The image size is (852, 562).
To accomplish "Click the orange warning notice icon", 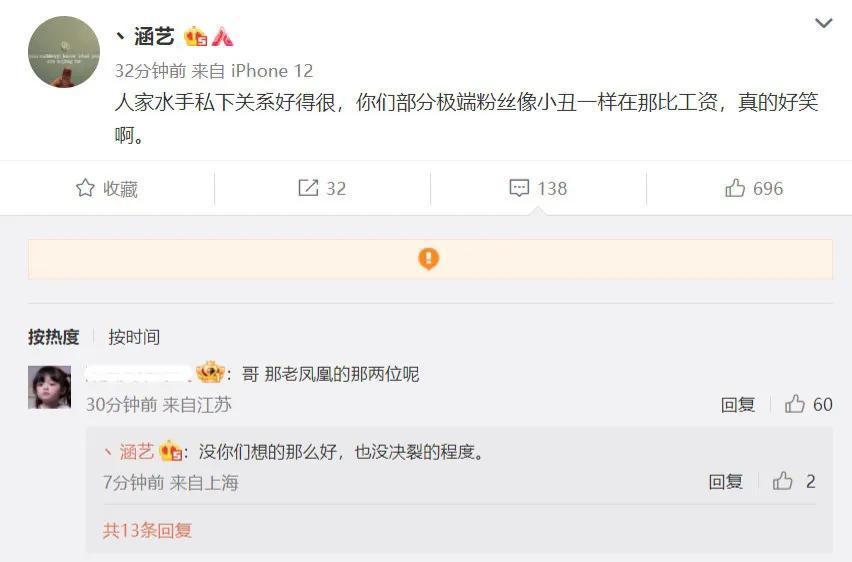I will tap(428, 259).
